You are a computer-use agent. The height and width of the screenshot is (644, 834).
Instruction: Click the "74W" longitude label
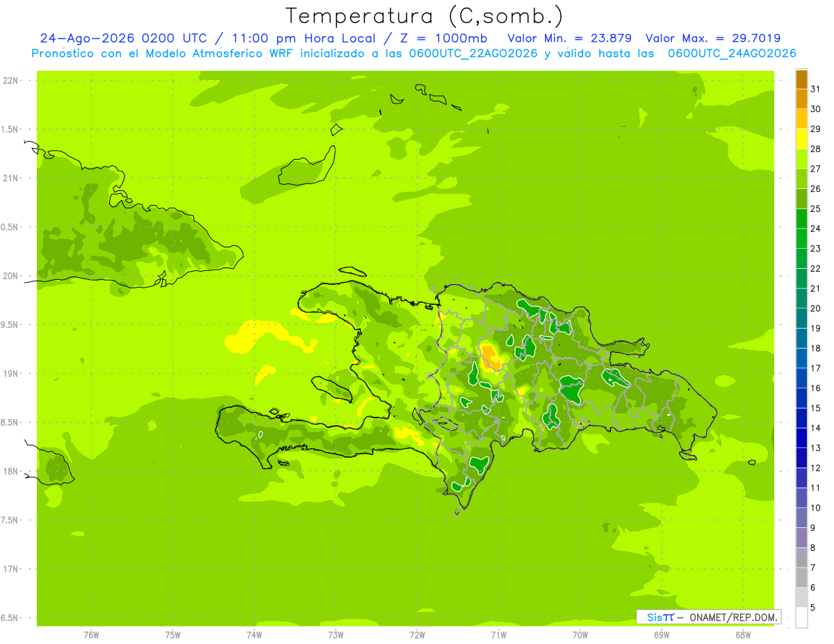tap(254, 635)
